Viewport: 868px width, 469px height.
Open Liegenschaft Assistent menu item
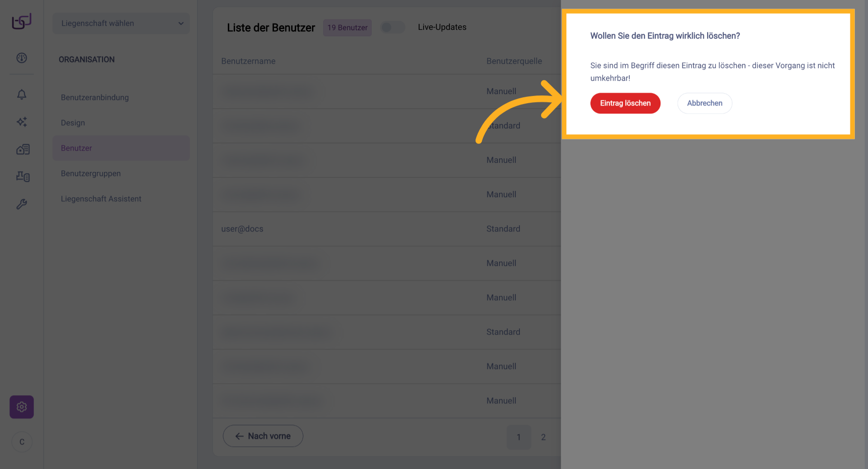click(x=101, y=199)
